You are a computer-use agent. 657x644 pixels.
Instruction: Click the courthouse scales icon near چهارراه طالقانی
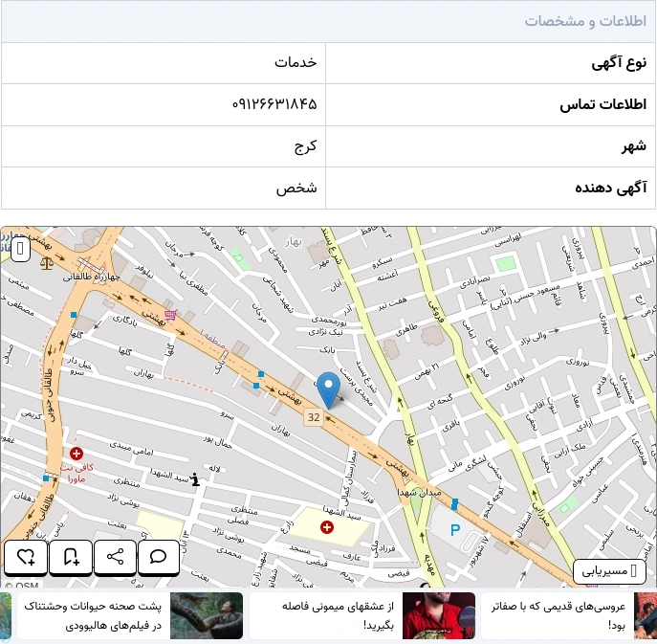(x=47, y=263)
